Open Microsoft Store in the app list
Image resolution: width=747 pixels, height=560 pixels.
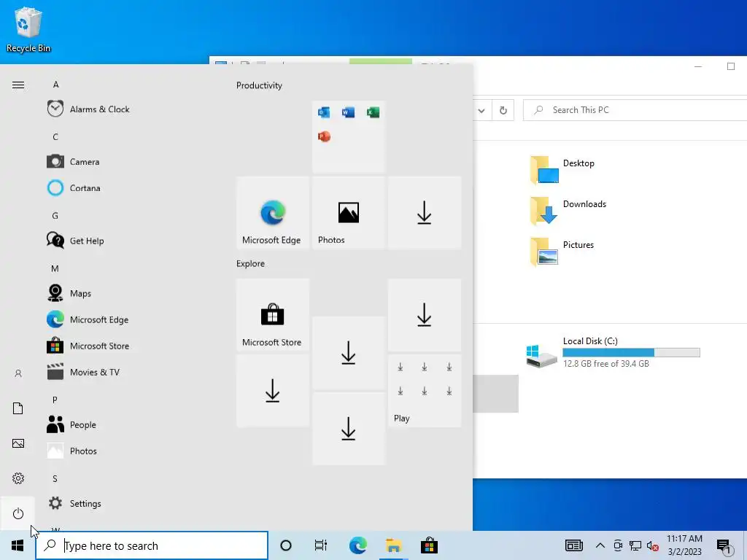coord(88,345)
